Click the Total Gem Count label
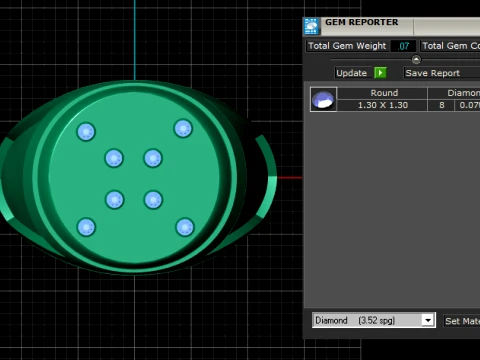480x360 pixels. pyautogui.click(x=450, y=46)
